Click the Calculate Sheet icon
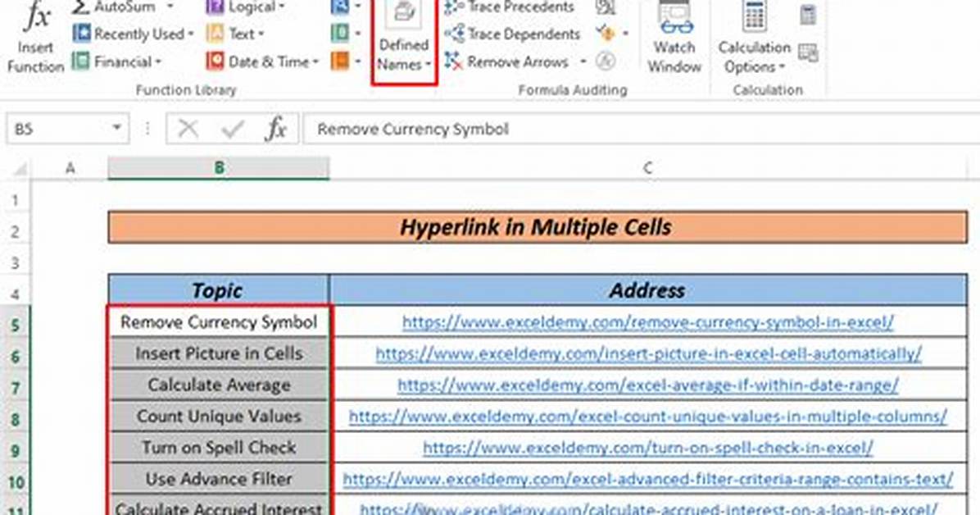The height and width of the screenshot is (515, 980). pos(807,53)
